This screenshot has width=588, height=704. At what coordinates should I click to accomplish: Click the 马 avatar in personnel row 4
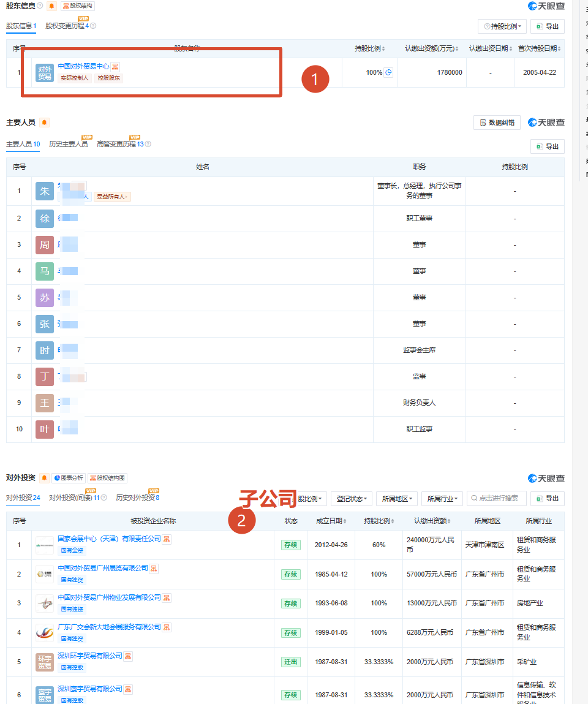[45, 271]
